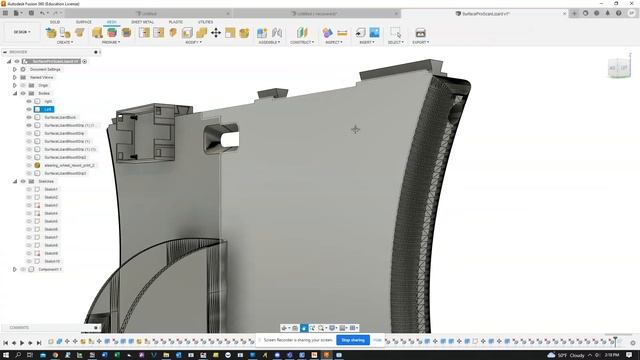
Task: Jump timeline to the end
Action: [39, 343]
